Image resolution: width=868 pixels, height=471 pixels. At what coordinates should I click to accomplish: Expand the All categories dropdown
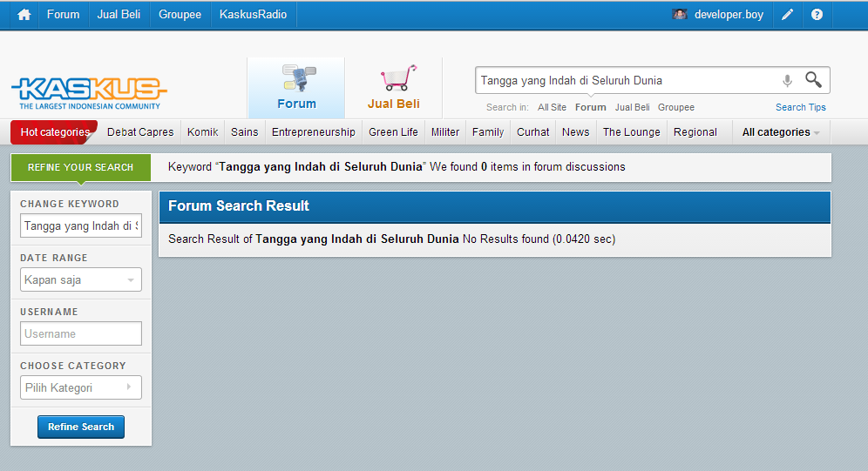point(781,132)
